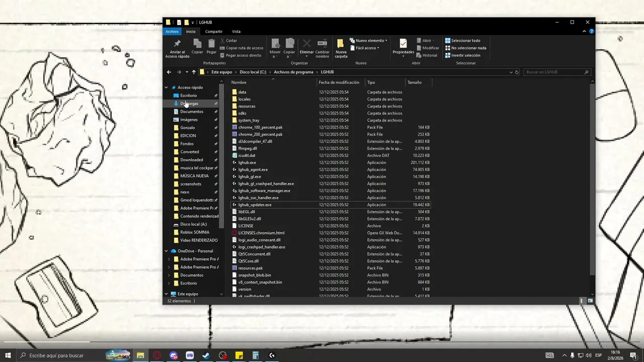Click the Pegar clipboard icon
Image resolution: width=644 pixels, height=362 pixels.
click(211, 44)
